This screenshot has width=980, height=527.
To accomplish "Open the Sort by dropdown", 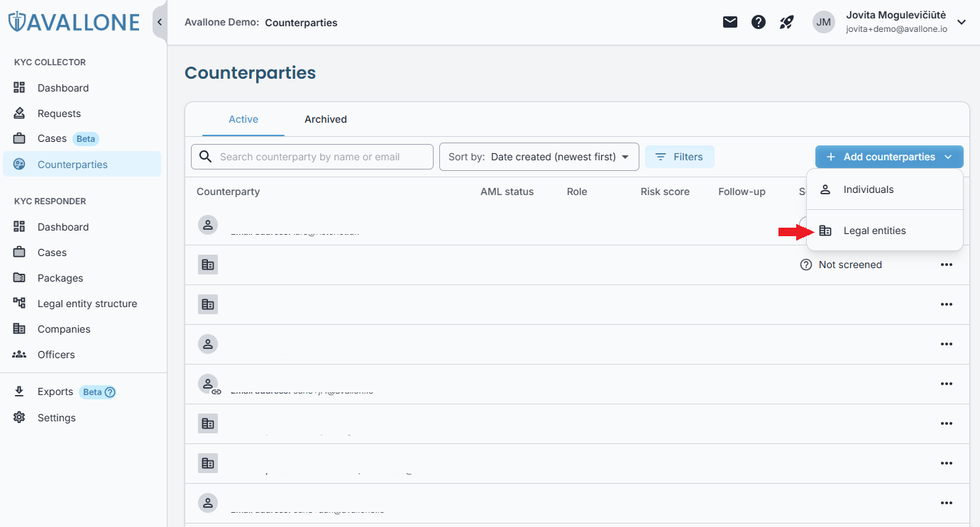I will (x=539, y=157).
